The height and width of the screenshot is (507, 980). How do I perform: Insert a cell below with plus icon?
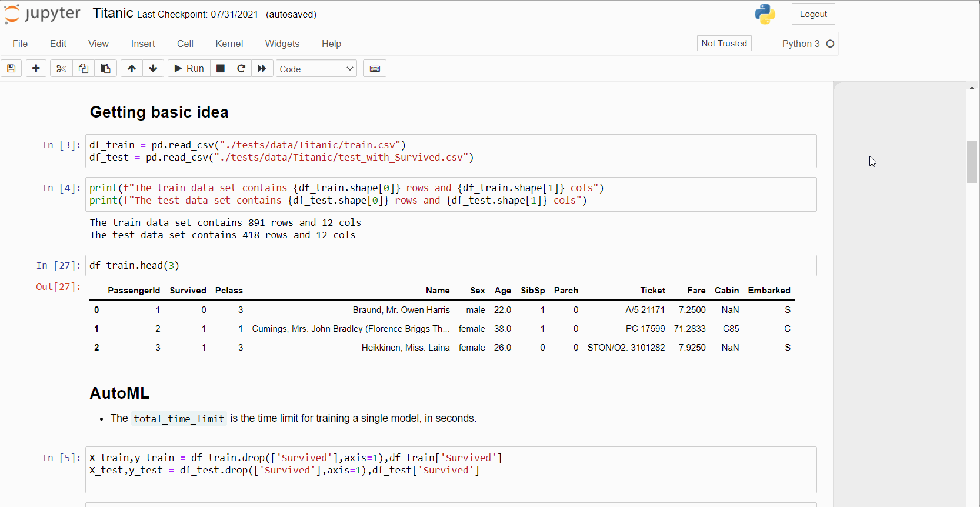click(36, 69)
